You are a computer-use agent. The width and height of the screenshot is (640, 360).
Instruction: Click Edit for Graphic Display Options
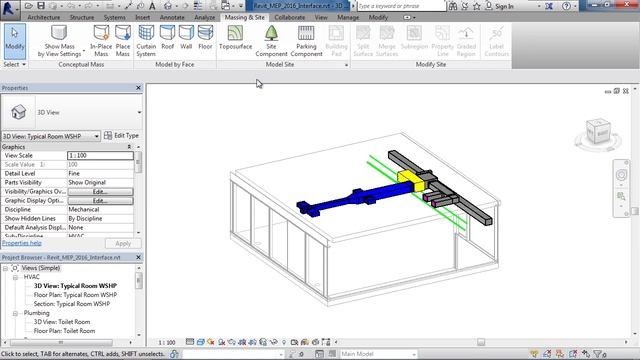coord(100,200)
